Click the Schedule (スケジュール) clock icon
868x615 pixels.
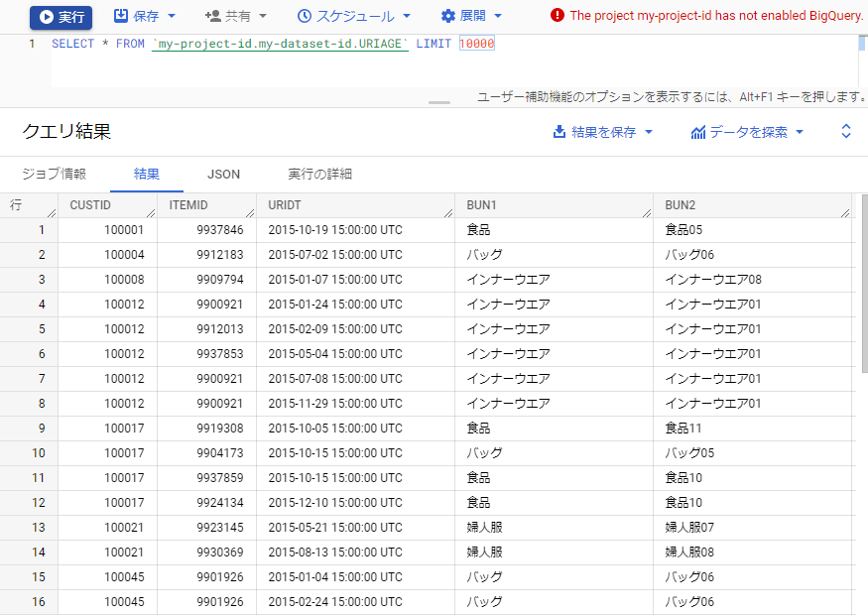[x=305, y=16]
